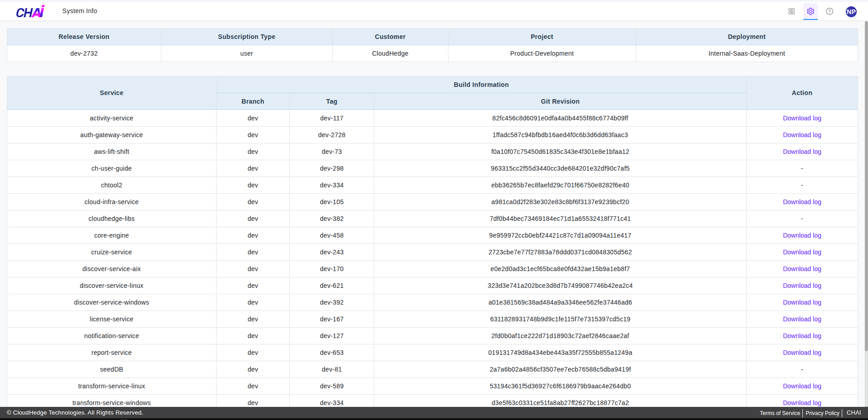Download log for auth-gateway-service
The width and height of the screenshot is (868, 420).
click(x=802, y=135)
